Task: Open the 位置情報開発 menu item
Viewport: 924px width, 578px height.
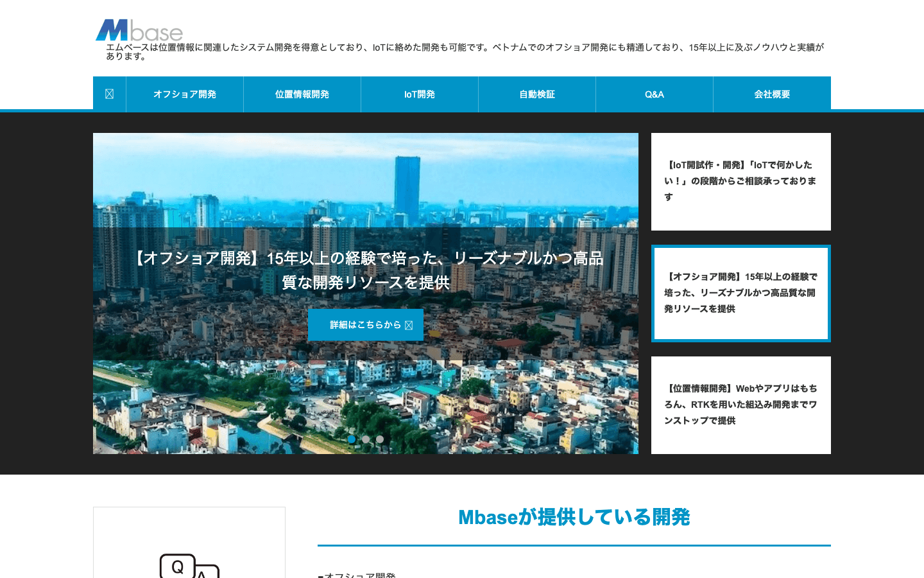Action: 302,94
